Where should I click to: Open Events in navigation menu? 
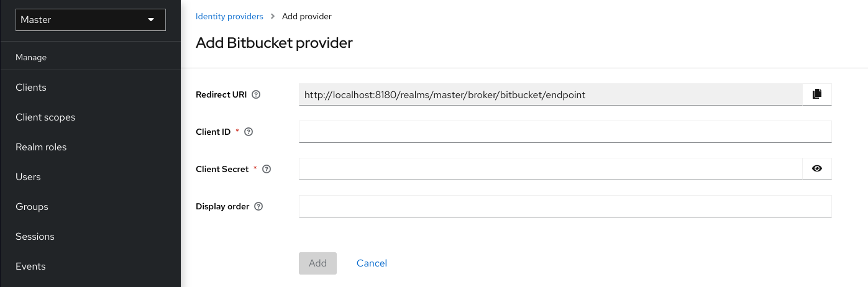click(x=30, y=266)
